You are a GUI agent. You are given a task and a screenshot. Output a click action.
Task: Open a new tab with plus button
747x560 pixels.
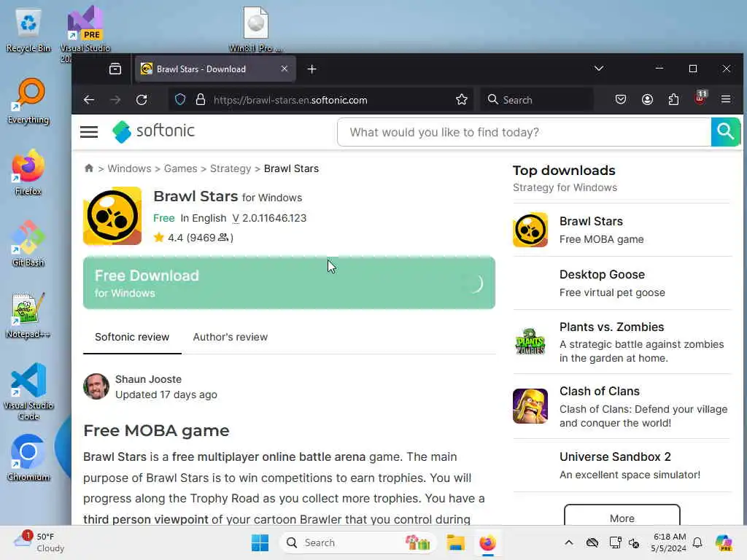click(x=311, y=69)
